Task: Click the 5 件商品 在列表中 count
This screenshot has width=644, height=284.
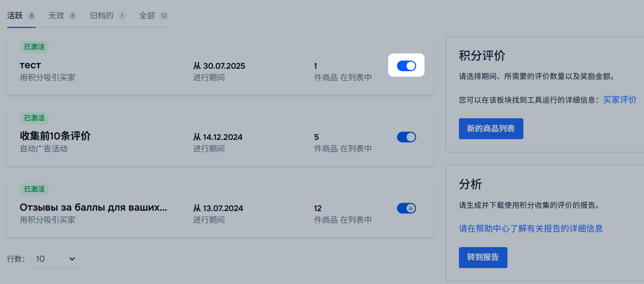Action: click(343, 143)
